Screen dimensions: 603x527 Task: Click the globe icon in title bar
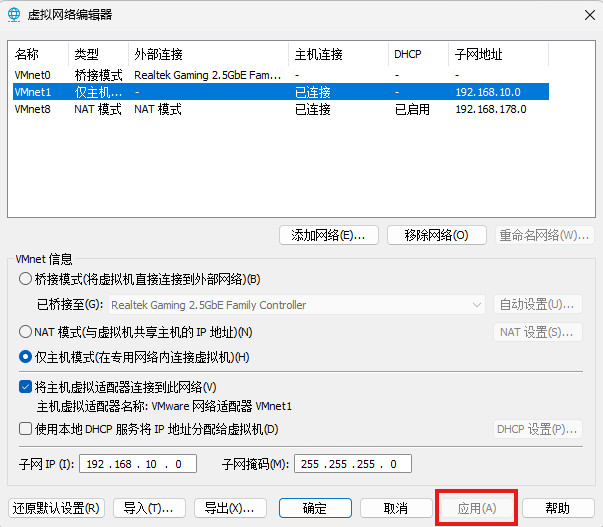point(14,14)
